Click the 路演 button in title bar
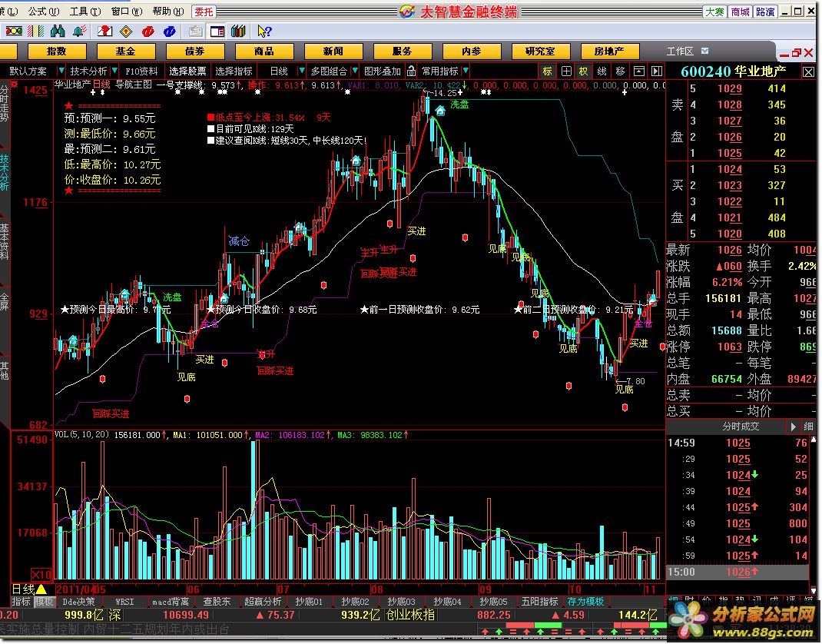This screenshot has width=822, height=644. 765,11
